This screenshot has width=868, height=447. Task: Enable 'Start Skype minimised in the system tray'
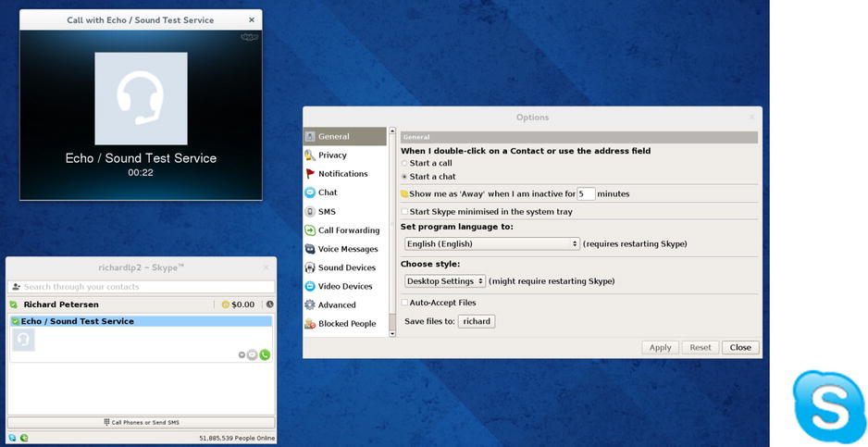(x=404, y=212)
